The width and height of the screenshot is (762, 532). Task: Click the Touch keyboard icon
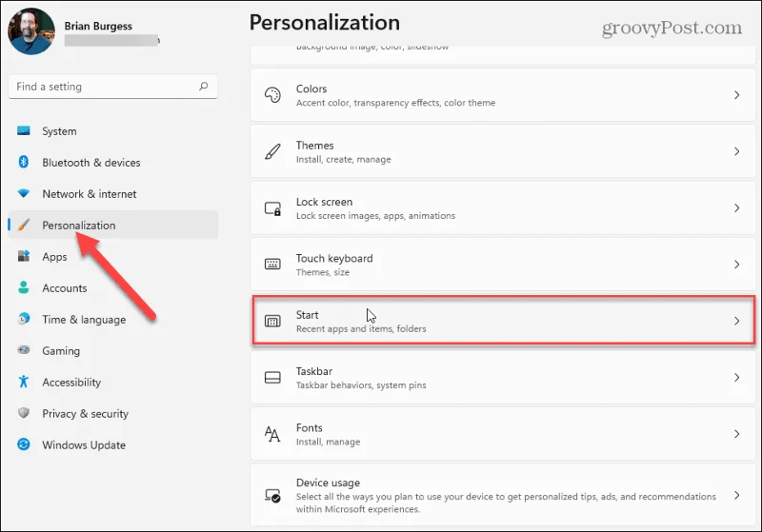pyautogui.click(x=272, y=264)
